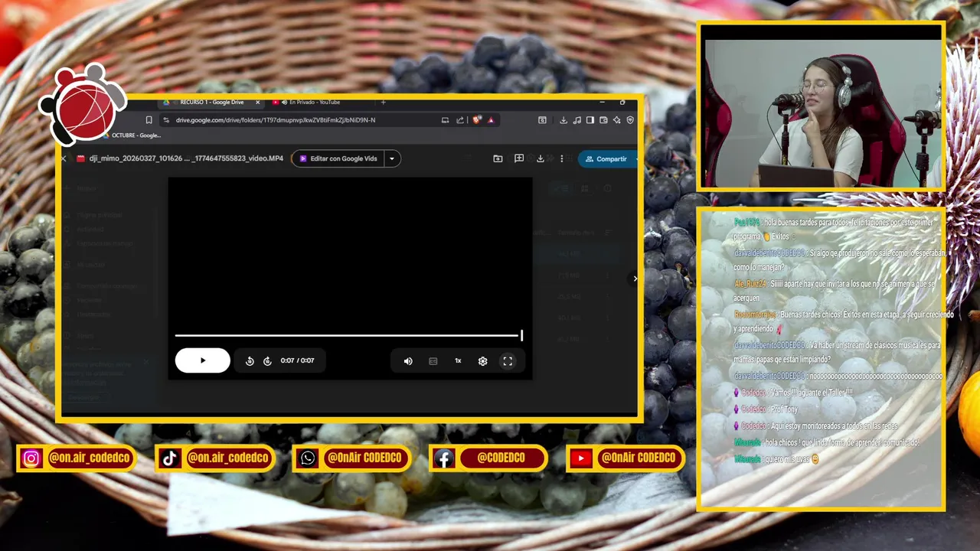Open the browser downloads panel

click(x=563, y=120)
